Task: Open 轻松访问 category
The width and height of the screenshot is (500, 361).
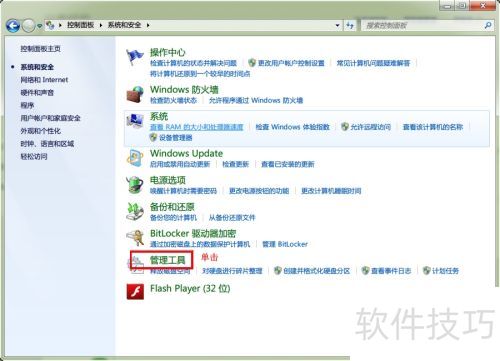Action: coord(34,156)
